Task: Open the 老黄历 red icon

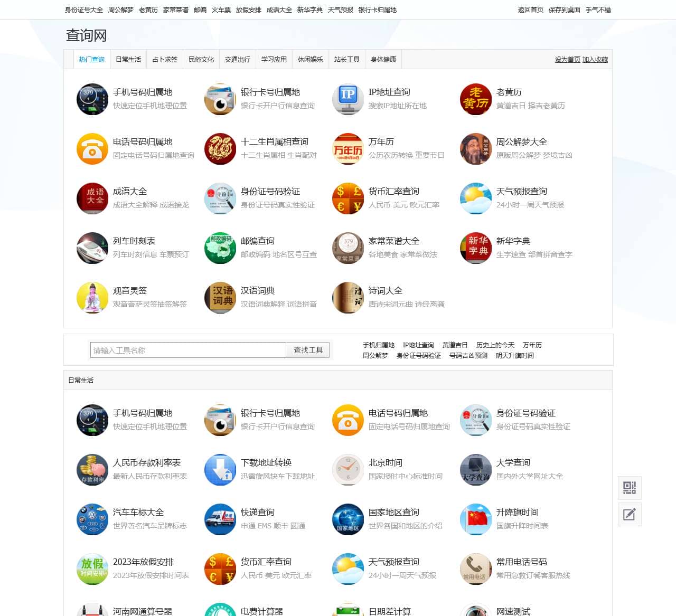Action: pos(476,99)
